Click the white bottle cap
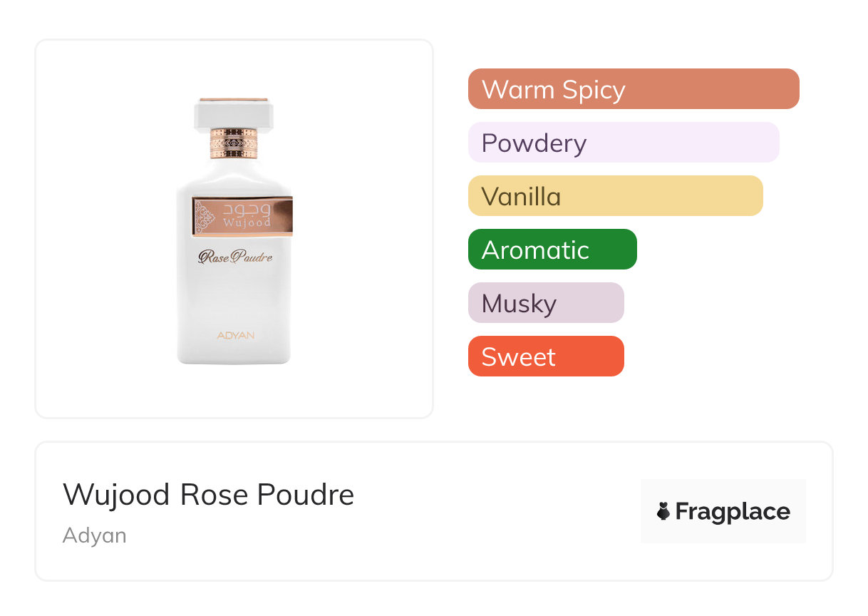This screenshot has width=868, height=616. click(234, 113)
